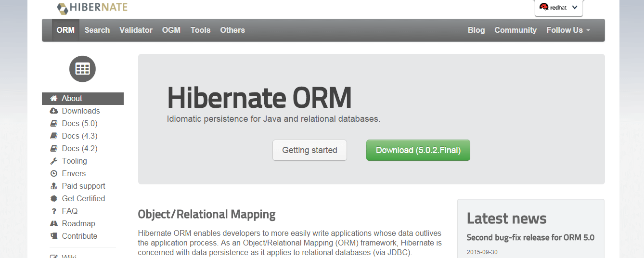
Task: Click the Red Hat logo at top right
Action: [554, 7]
